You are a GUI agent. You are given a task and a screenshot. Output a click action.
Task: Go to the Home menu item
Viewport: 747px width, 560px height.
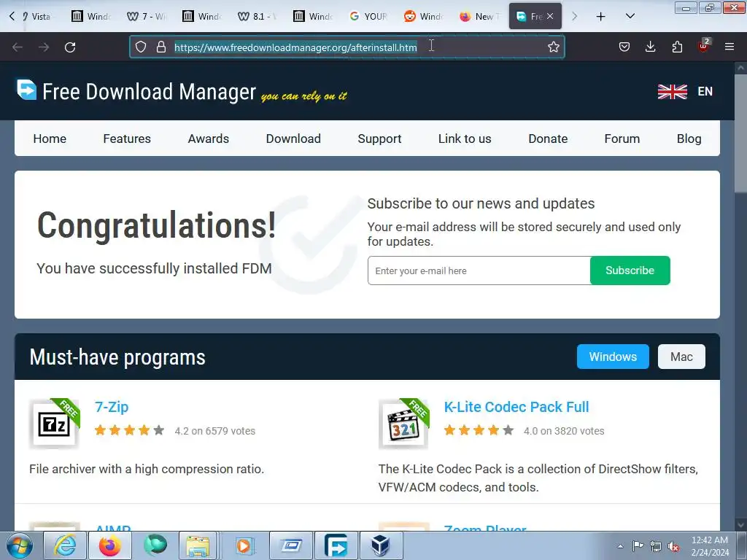point(50,139)
